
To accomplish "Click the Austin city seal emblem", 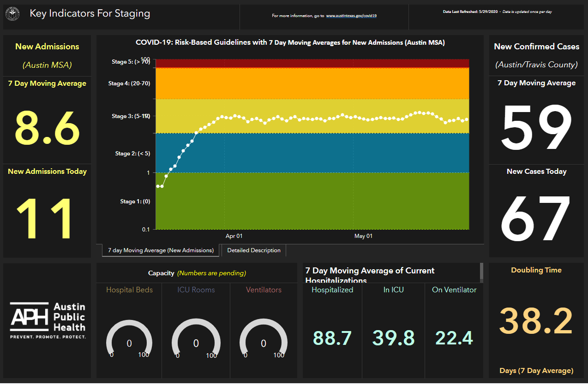I will [x=12, y=14].
